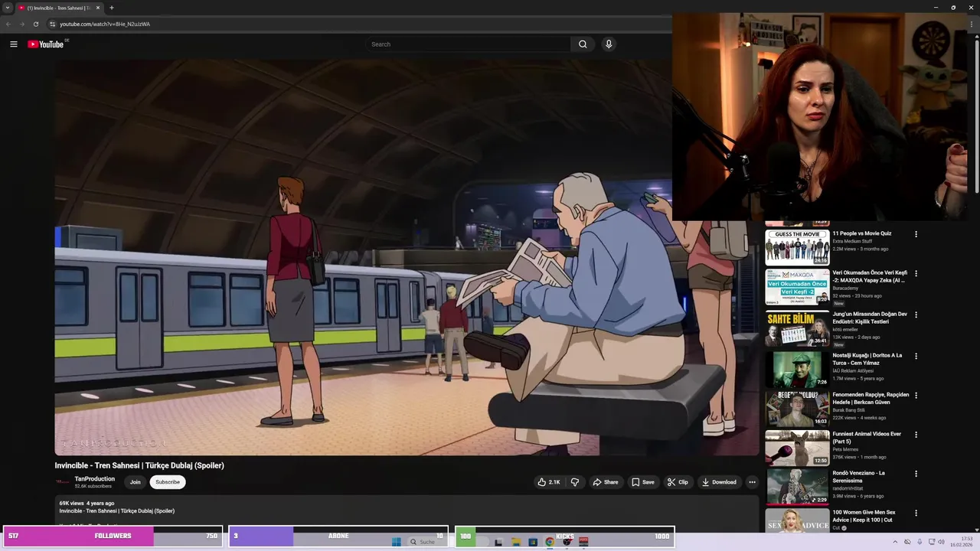Screen dimensions: 980x551
Task: Go back with the browser back arrow
Action: pos(8,24)
